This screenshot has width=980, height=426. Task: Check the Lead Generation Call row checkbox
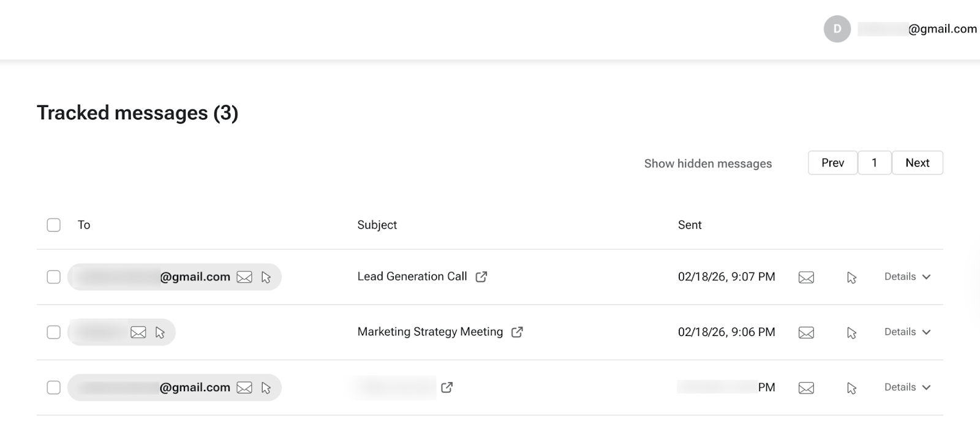[54, 277]
